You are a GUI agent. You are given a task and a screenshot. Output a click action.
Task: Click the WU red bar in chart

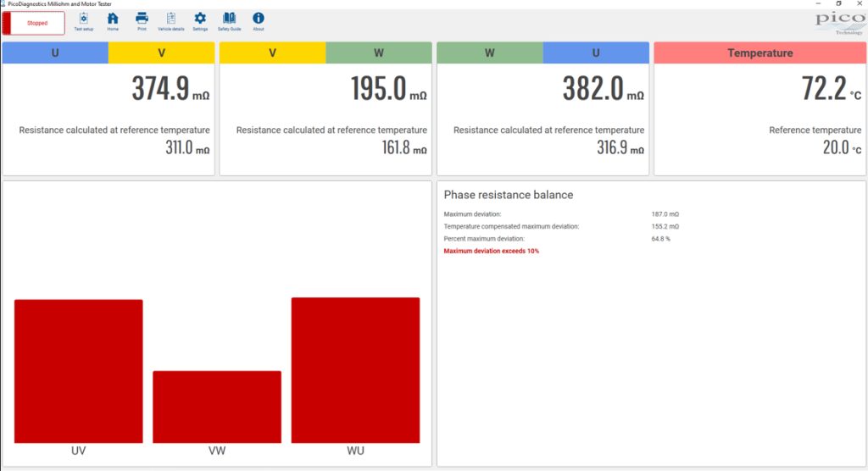355,370
